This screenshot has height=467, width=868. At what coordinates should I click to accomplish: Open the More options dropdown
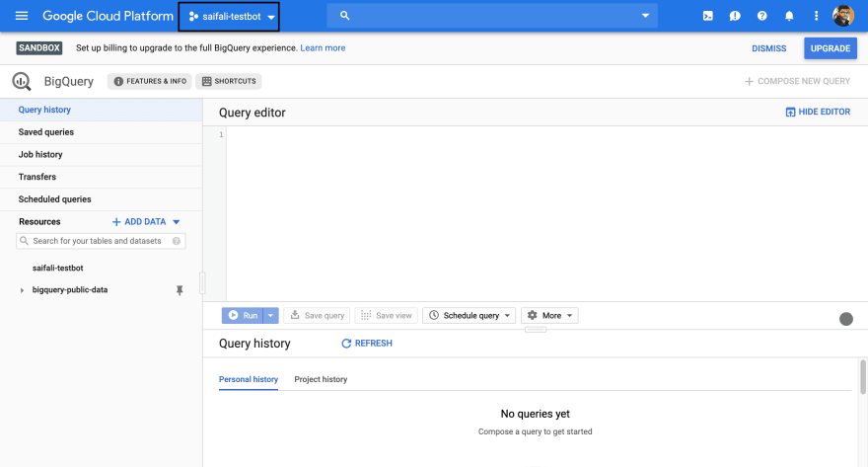549,316
